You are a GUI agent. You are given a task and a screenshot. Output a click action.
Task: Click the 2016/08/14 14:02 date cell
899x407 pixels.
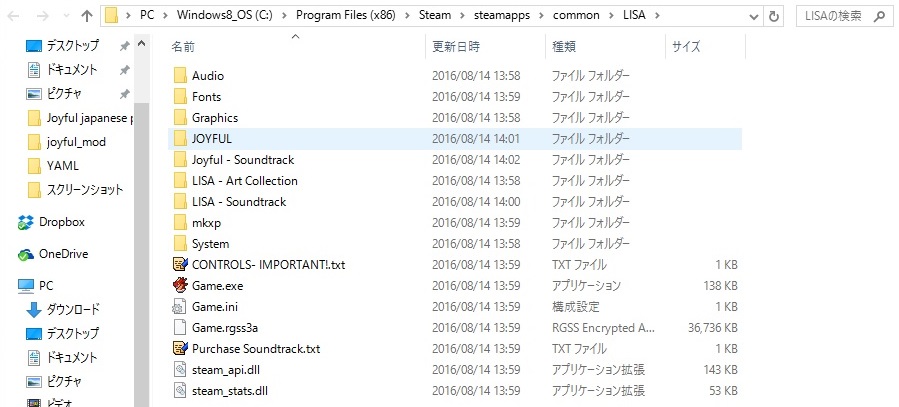pos(476,160)
